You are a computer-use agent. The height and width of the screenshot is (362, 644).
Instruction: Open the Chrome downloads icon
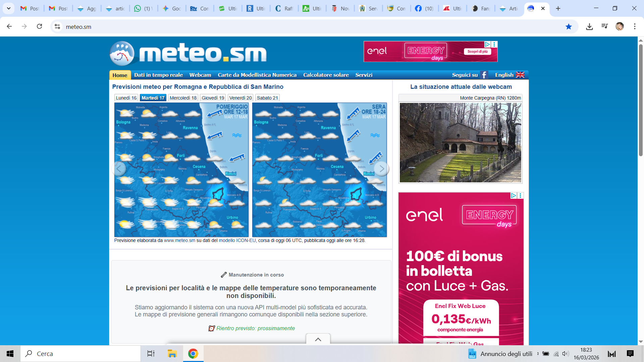[x=589, y=27]
